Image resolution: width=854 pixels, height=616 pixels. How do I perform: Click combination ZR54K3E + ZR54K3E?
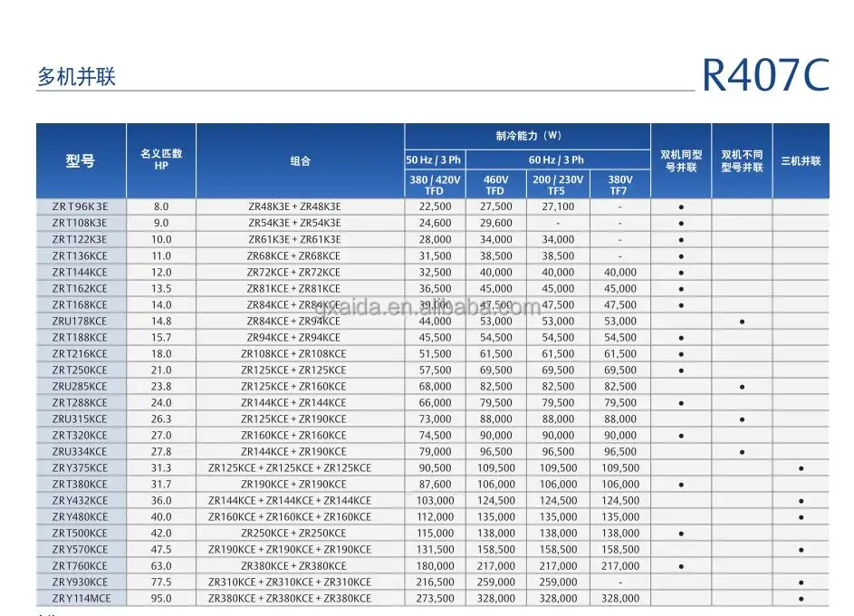coord(294,223)
